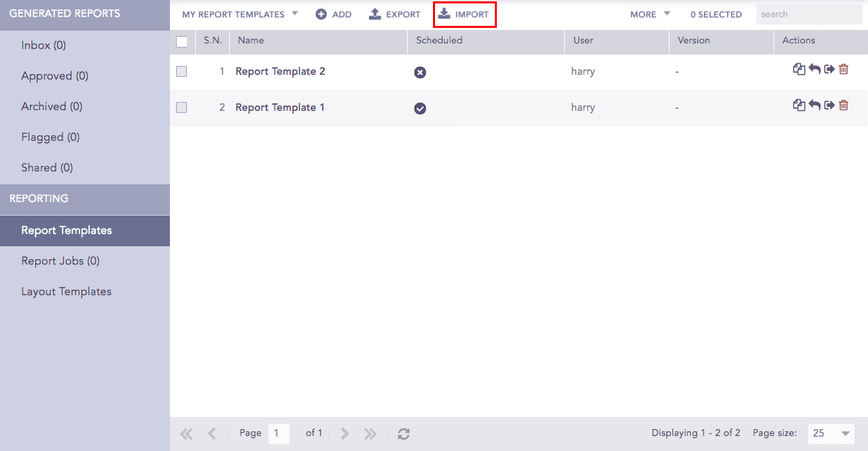Delete Report Template 1 with the trash icon
The width and height of the screenshot is (868, 451).
844,105
